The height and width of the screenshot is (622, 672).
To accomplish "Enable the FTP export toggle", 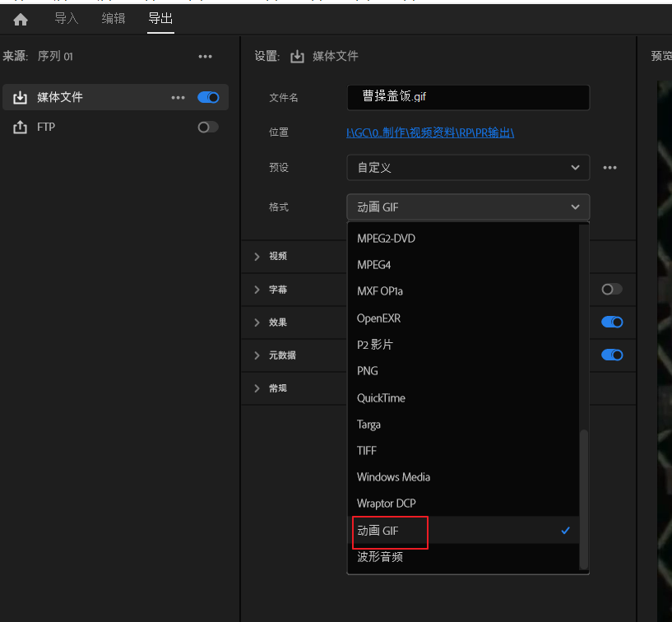I will [208, 128].
